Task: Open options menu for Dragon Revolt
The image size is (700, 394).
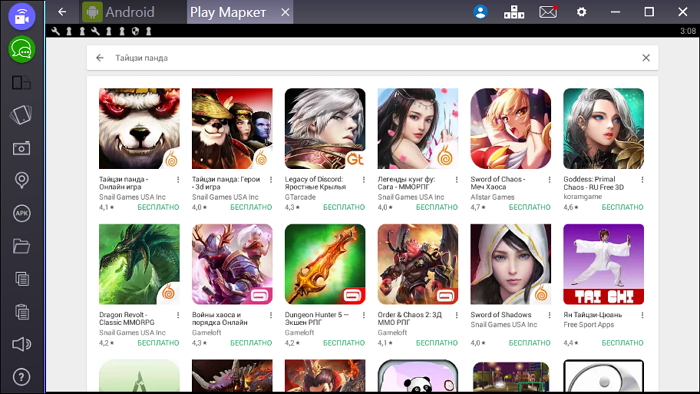Action: (178, 315)
